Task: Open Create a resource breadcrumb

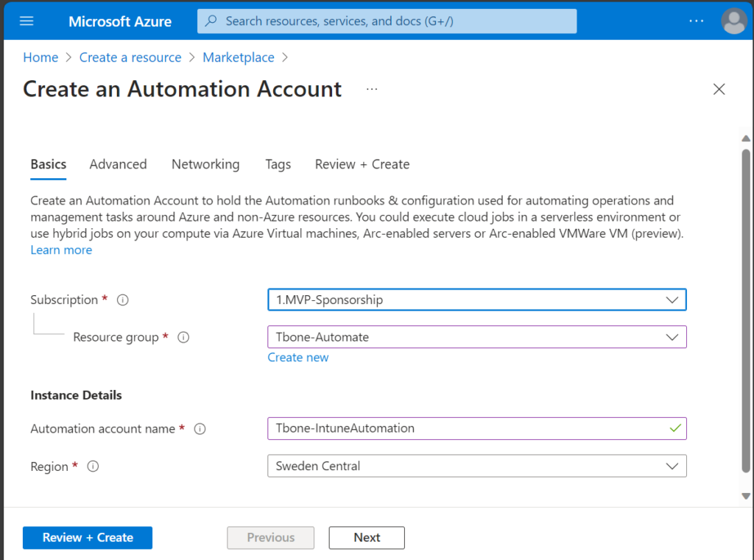Action: (130, 57)
